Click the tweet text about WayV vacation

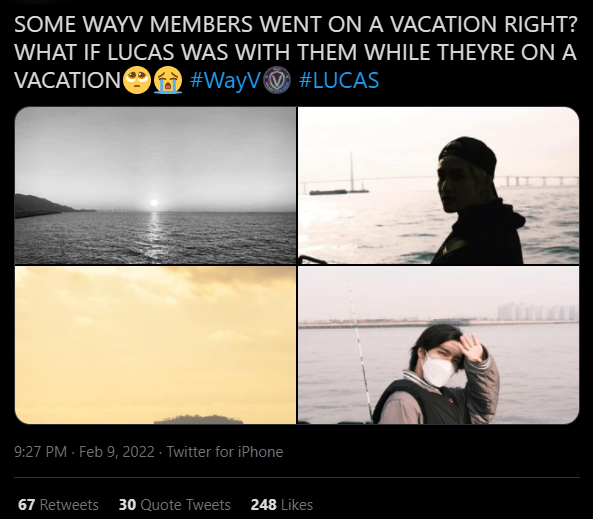(x=295, y=52)
